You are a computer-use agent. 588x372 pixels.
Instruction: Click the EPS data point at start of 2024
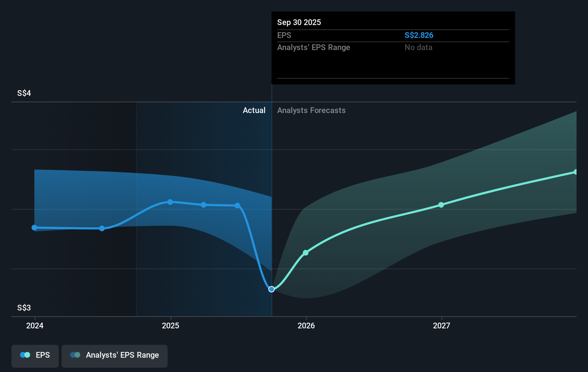(34, 227)
